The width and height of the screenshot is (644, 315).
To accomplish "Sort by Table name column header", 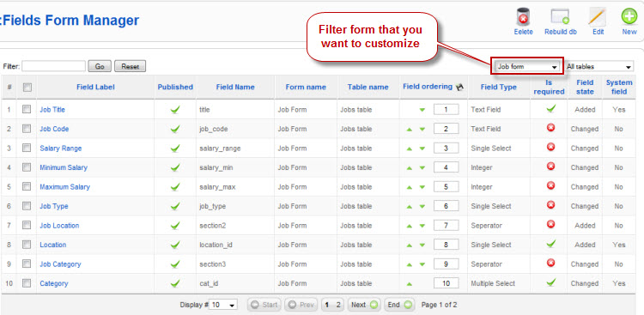I will pyautogui.click(x=368, y=87).
